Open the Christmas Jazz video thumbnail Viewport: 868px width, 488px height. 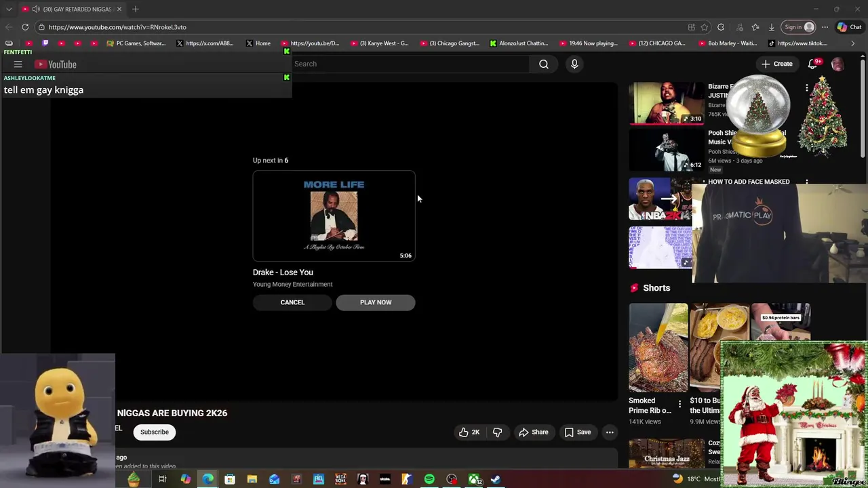667,454
